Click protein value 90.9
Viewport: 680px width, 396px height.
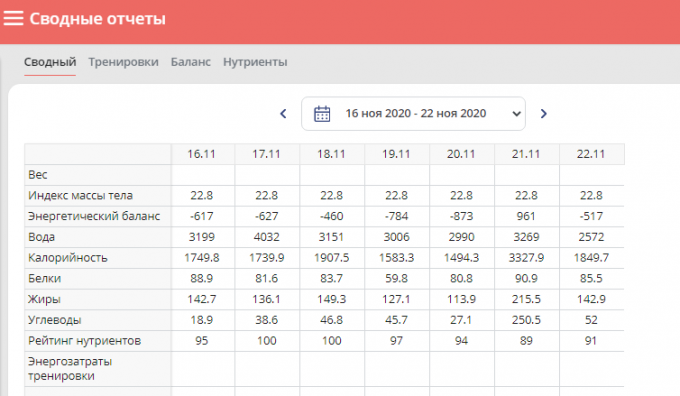(x=526, y=278)
